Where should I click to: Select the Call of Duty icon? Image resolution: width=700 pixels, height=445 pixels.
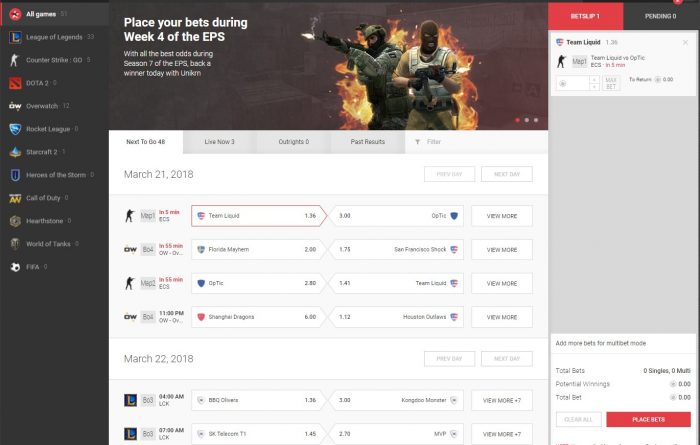tap(15, 198)
